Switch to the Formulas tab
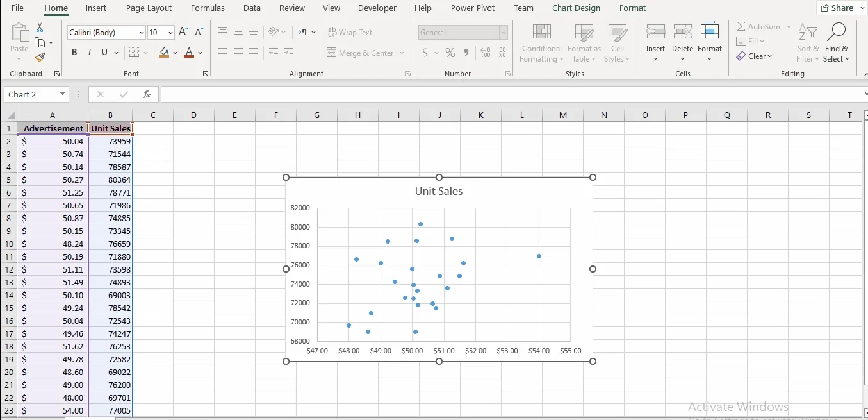This screenshot has width=868, height=420. click(x=208, y=8)
